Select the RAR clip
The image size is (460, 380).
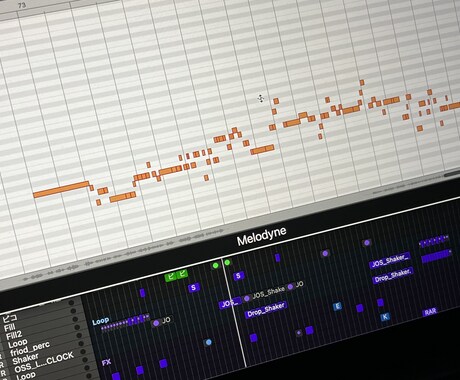(x=430, y=312)
